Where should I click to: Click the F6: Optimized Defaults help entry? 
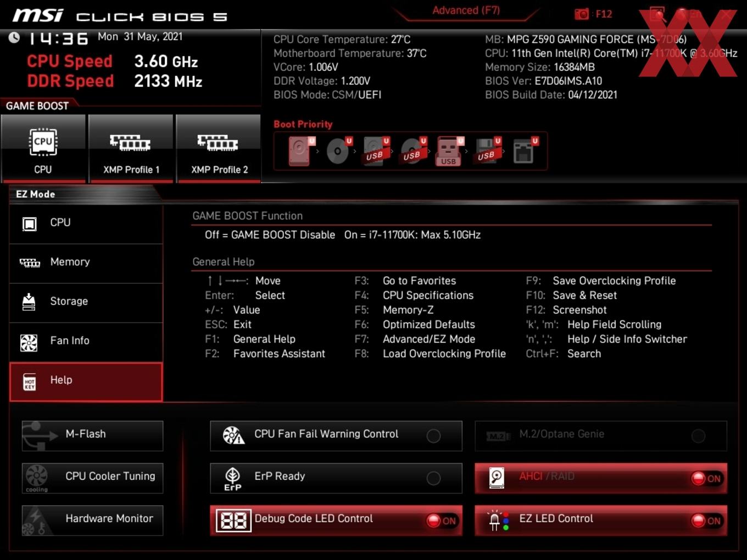[x=415, y=324]
